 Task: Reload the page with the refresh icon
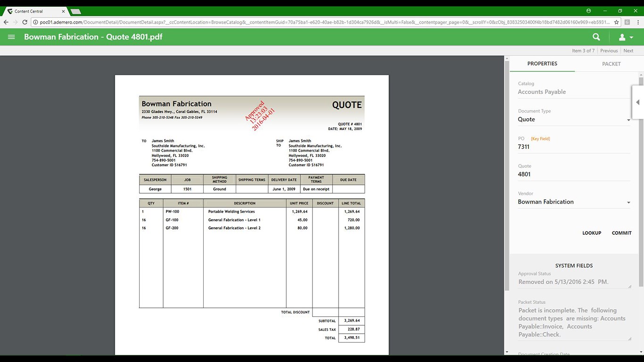[x=25, y=22]
